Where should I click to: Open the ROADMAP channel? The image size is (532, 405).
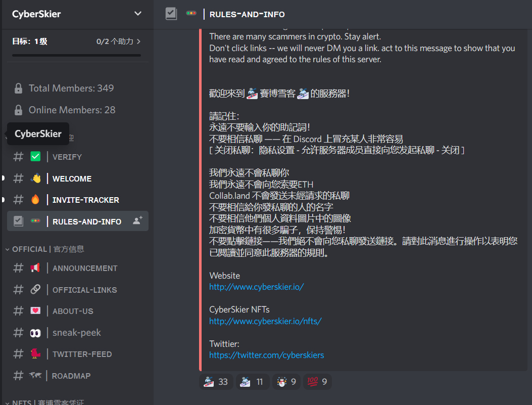coord(78,376)
